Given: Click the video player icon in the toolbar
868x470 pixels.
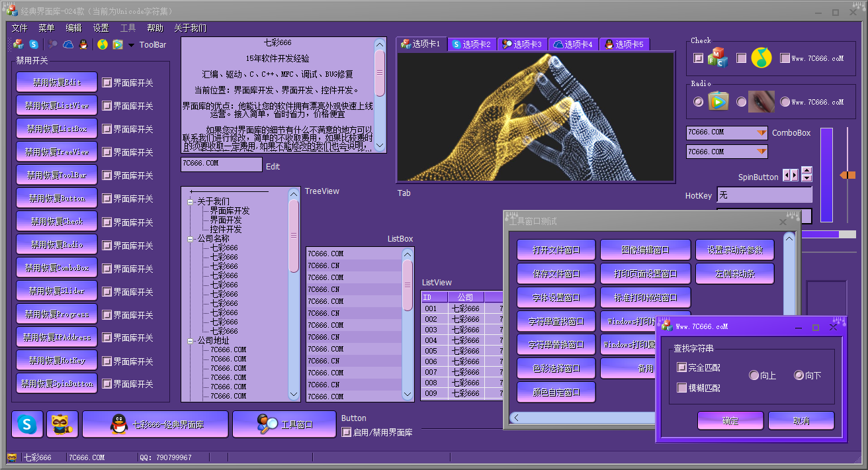Looking at the screenshot, I should [118, 45].
